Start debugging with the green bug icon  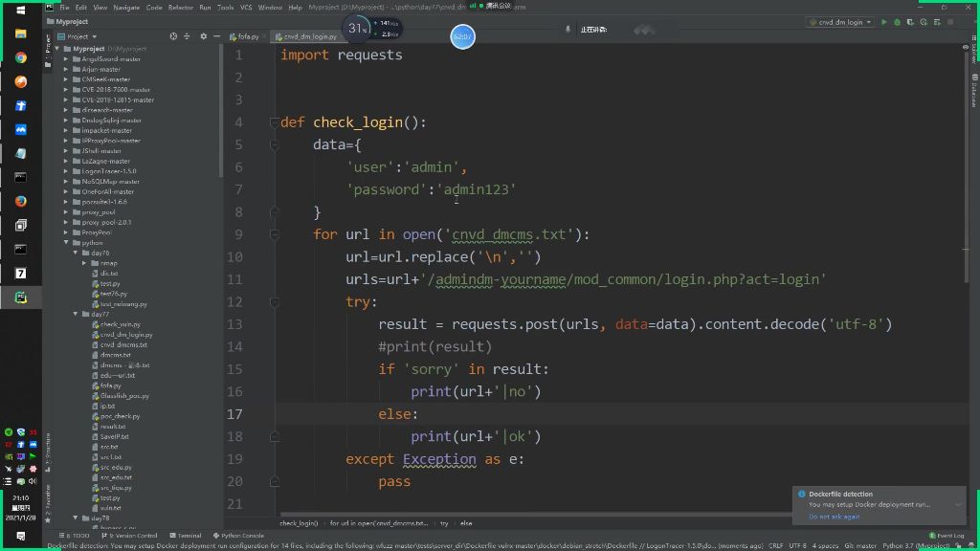[897, 22]
